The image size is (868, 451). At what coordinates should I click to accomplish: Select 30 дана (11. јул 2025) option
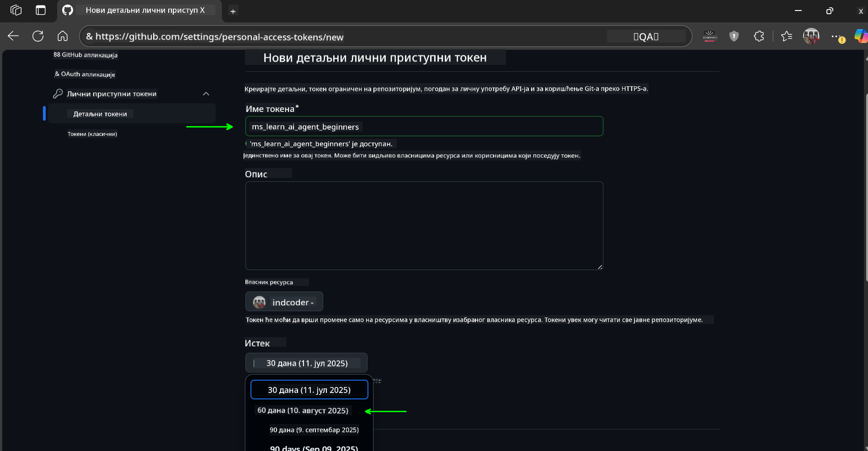[x=309, y=390]
